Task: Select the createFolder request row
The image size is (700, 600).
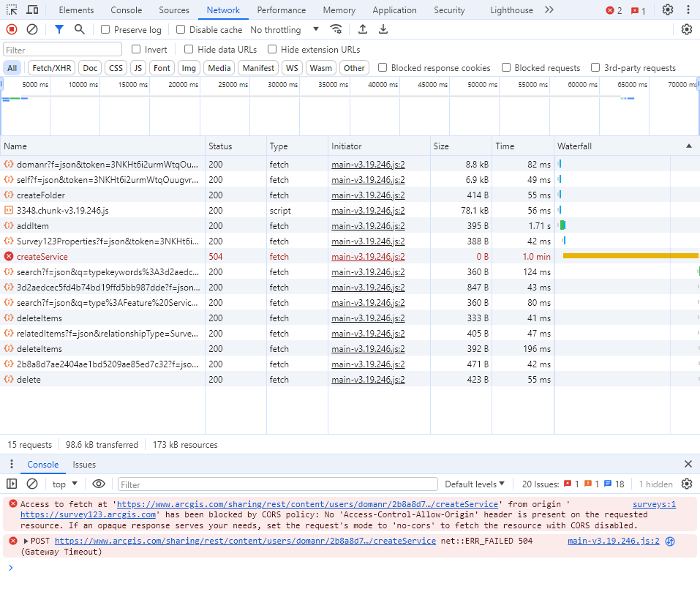Action: [276, 195]
